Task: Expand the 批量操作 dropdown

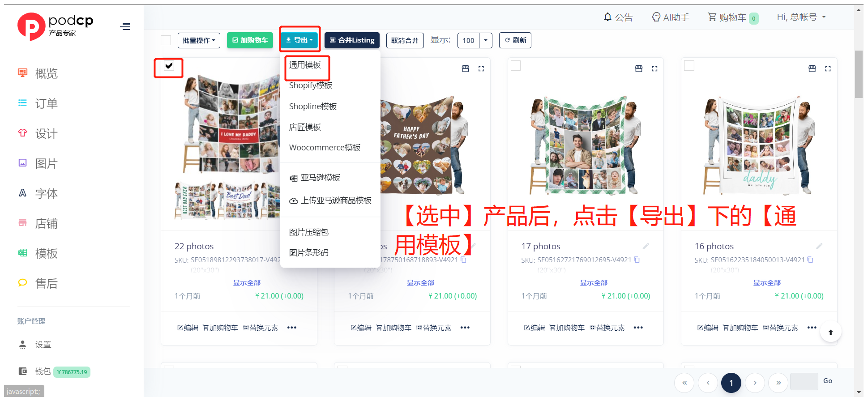Action: pos(199,40)
